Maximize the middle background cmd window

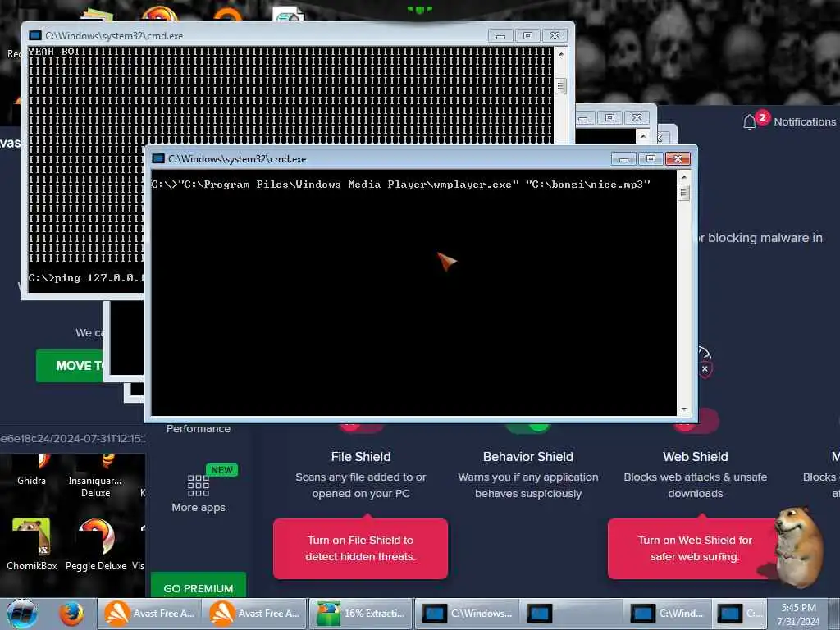(x=609, y=117)
